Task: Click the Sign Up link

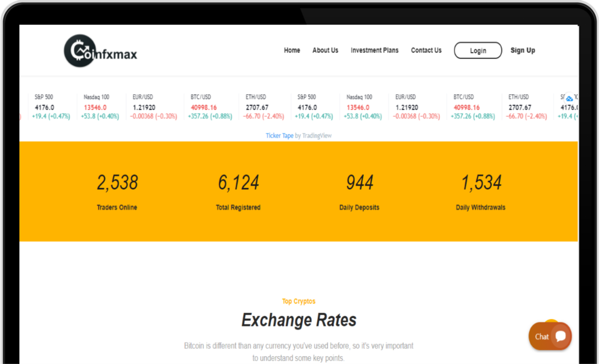Action: [x=522, y=50]
